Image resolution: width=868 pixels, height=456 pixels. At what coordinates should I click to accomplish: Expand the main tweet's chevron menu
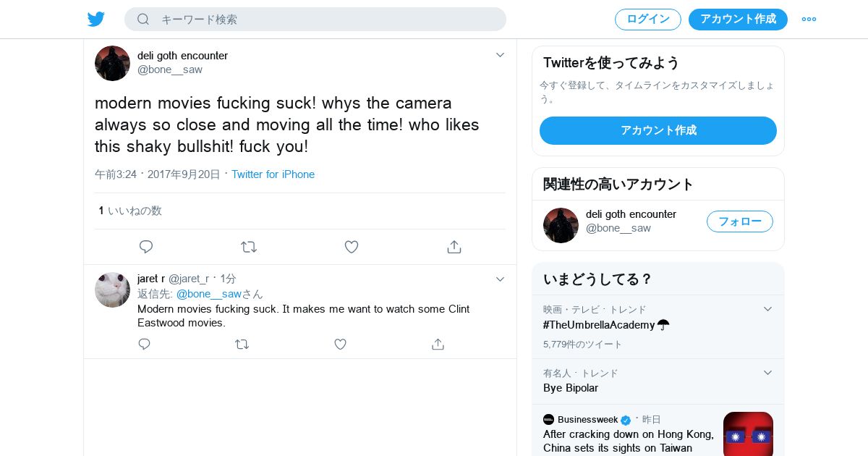pyautogui.click(x=500, y=55)
